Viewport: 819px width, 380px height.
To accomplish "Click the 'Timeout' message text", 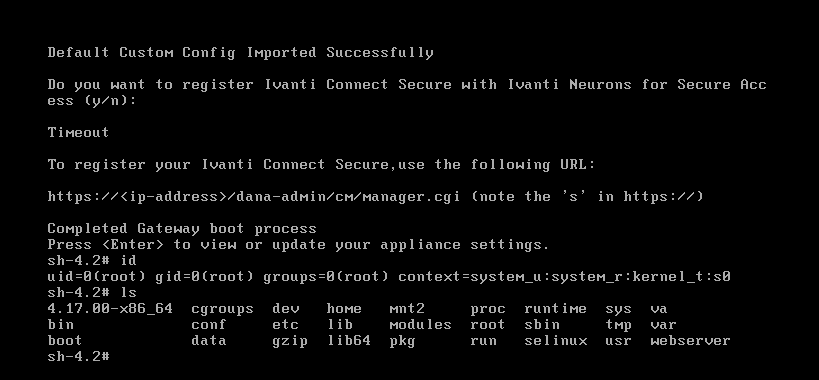I will coord(78,133).
